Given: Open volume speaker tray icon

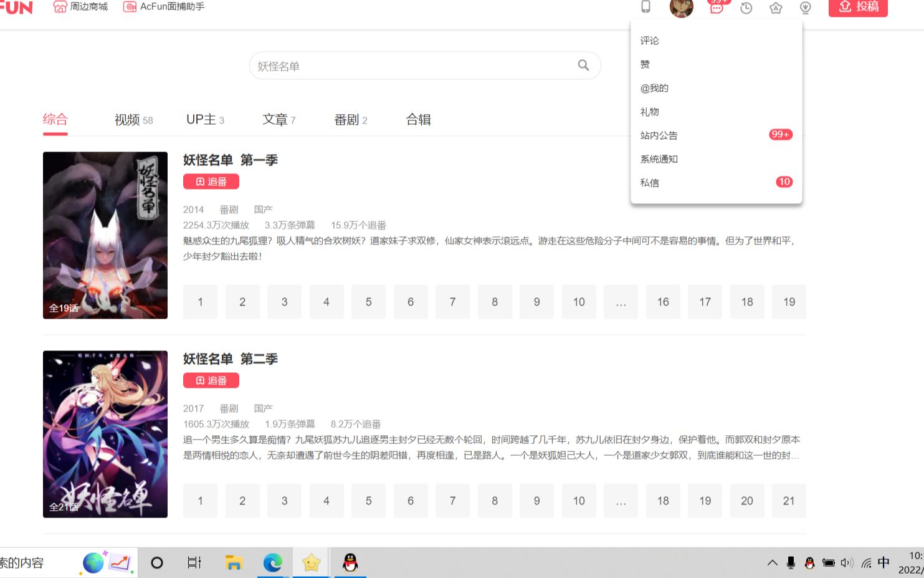Looking at the screenshot, I should click(x=846, y=563).
